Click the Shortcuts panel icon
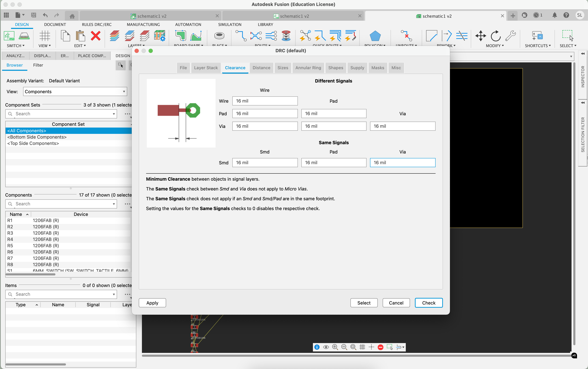Viewport: 588px width, 369px height. (537, 36)
